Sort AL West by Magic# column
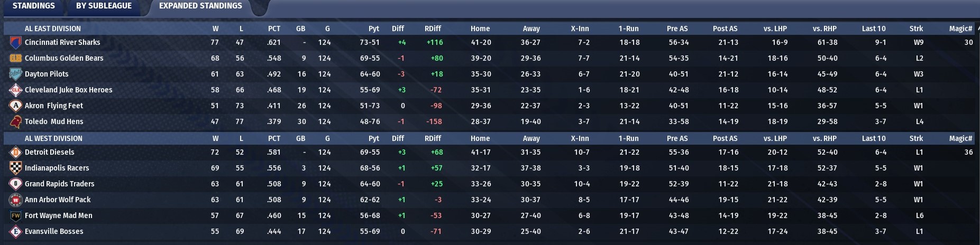980x245 pixels. [x=960, y=138]
